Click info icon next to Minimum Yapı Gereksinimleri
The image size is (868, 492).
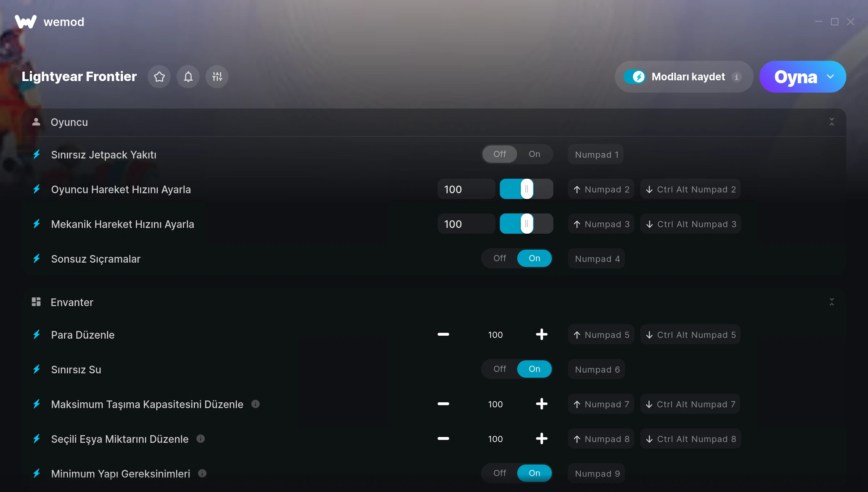pyautogui.click(x=202, y=474)
